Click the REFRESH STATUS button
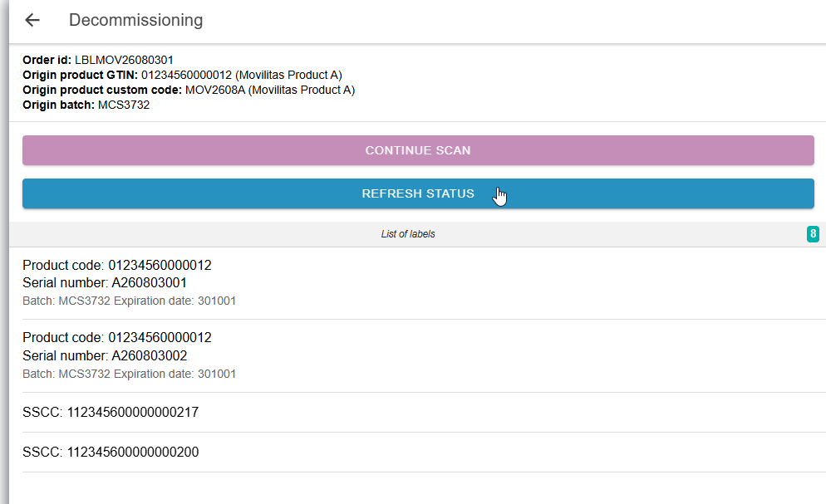The image size is (826, 504). (x=418, y=193)
